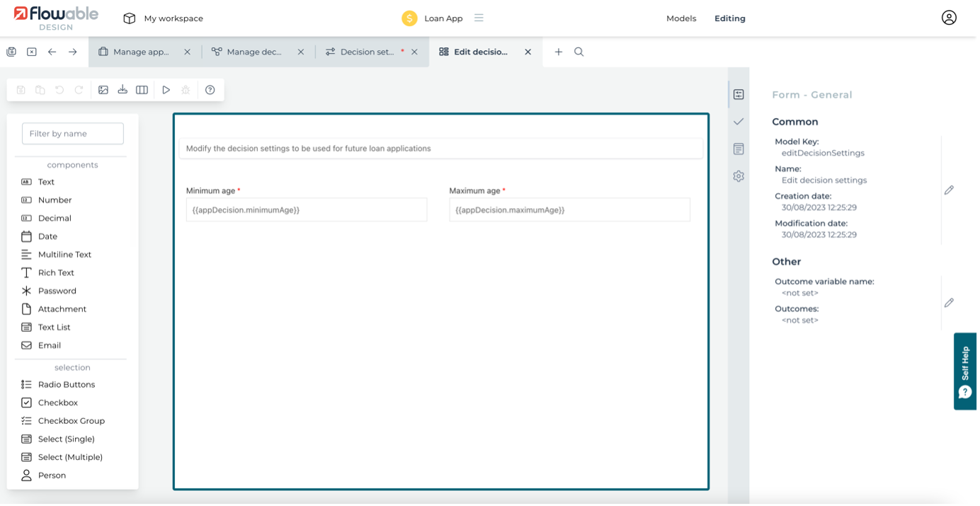Pick the Radio Buttons palette component
Image resolution: width=980 pixels, height=506 pixels.
coord(66,384)
